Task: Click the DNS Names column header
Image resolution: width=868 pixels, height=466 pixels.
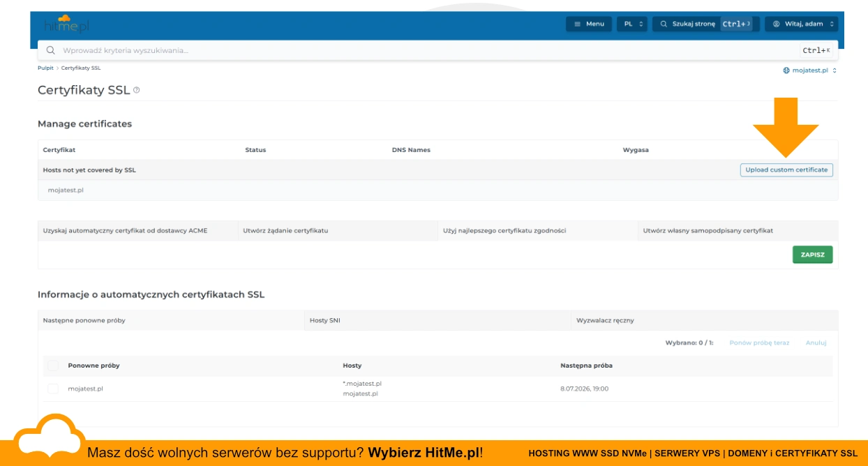Action: coord(411,150)
